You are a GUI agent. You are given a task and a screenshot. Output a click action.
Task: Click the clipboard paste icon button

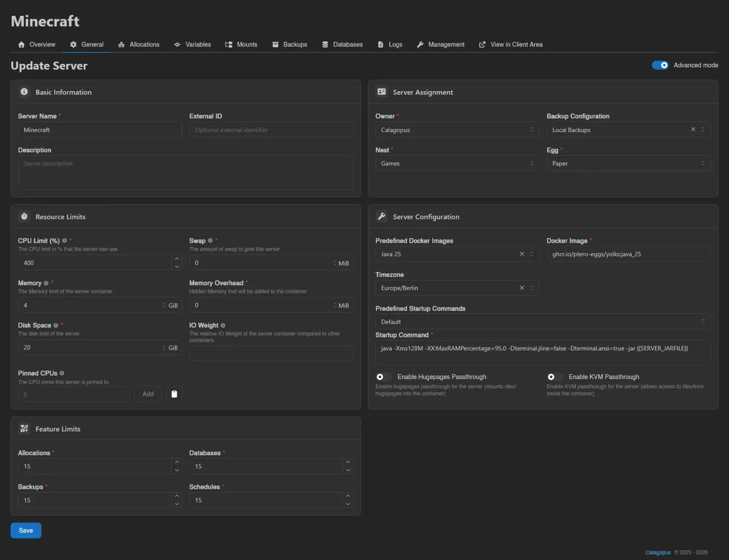tap(174, 394)
